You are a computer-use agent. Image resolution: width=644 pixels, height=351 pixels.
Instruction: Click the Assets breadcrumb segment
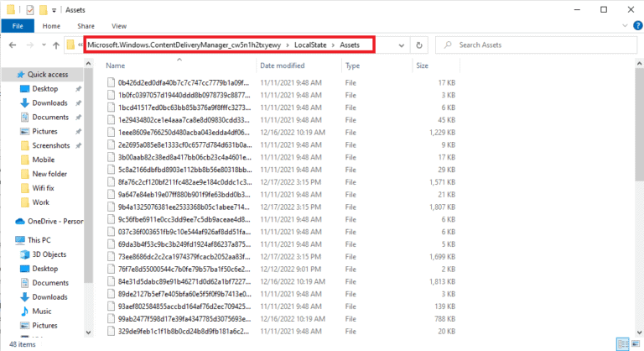350,45
